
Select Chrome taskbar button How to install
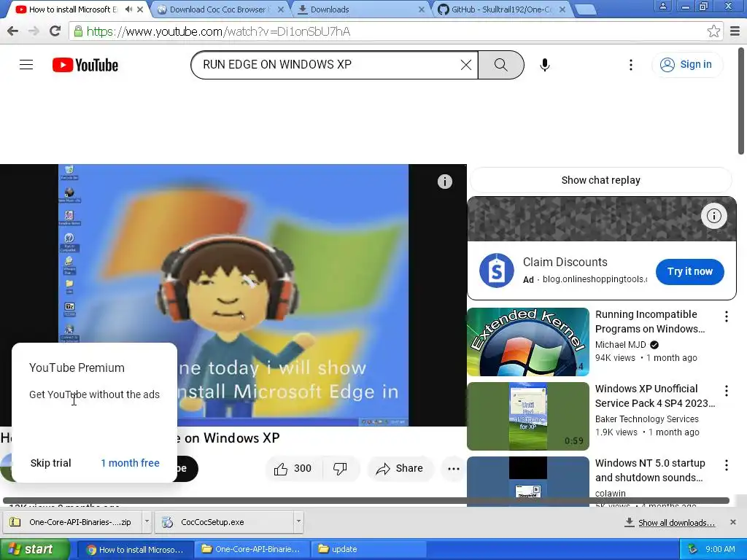tap(135, 550)
